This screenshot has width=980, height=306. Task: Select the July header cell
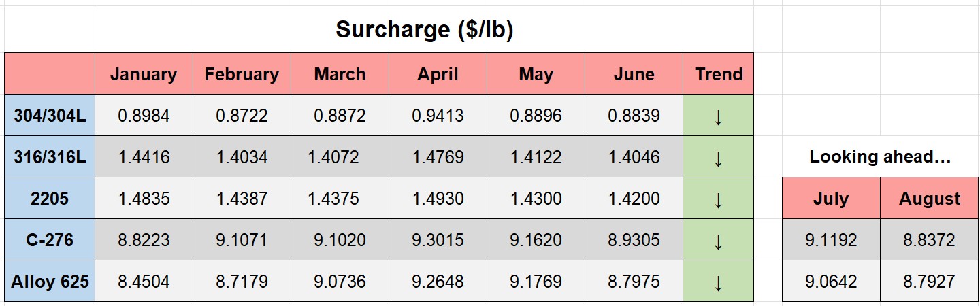[x=831, y=199]
